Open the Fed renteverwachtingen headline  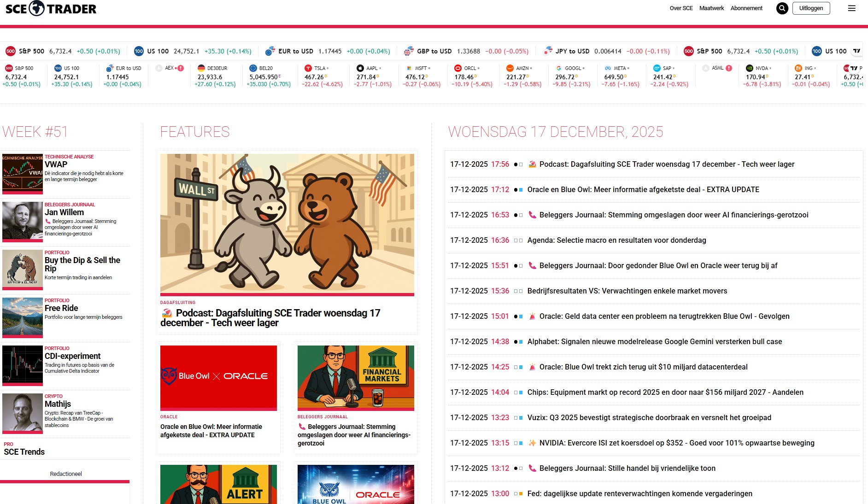(640, 493)
